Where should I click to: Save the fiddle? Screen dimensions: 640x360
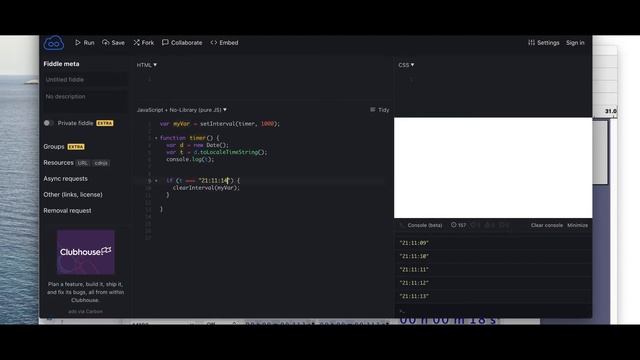pos(113,42)
